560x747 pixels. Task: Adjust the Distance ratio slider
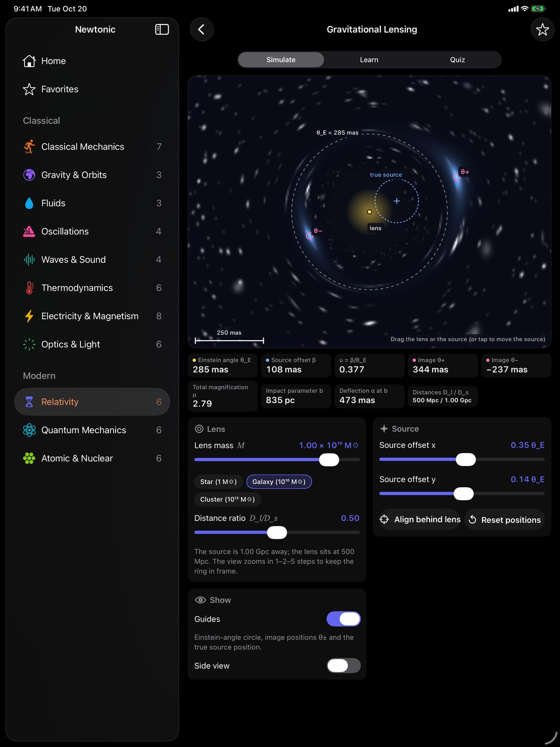click(x=277, y=533)
